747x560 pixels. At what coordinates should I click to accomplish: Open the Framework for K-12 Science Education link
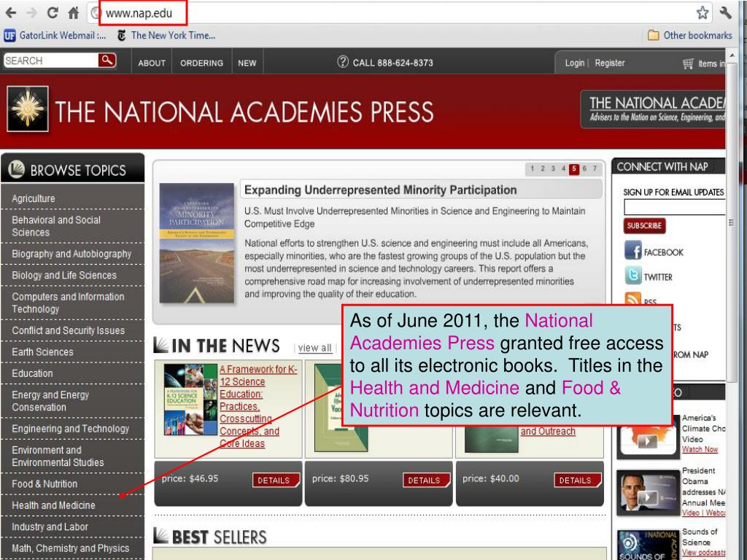point(258,406)
